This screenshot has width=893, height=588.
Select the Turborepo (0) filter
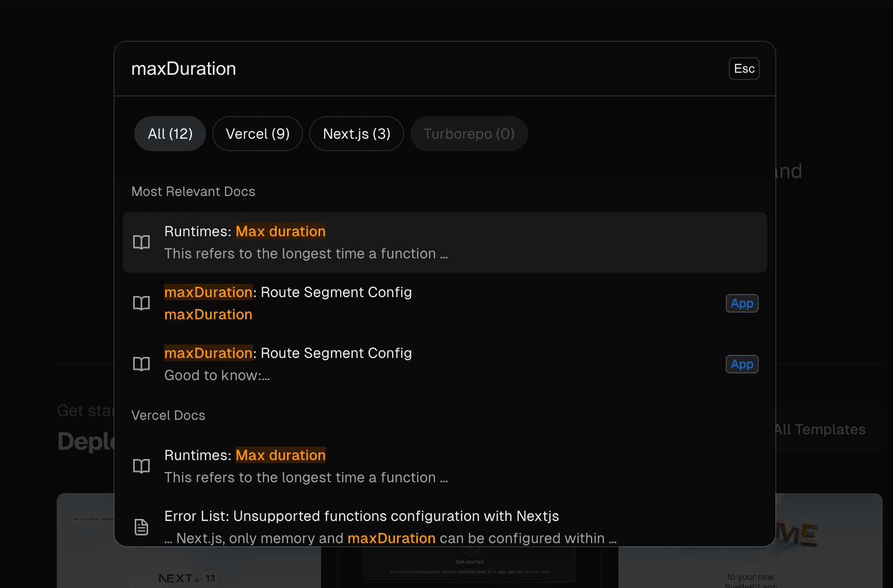469,134
